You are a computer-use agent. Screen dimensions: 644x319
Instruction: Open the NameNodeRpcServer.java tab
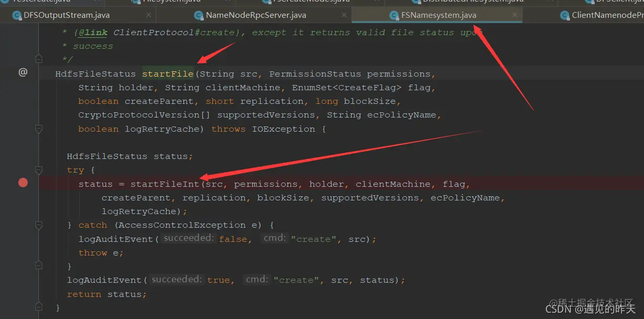(x=256, y=15)
